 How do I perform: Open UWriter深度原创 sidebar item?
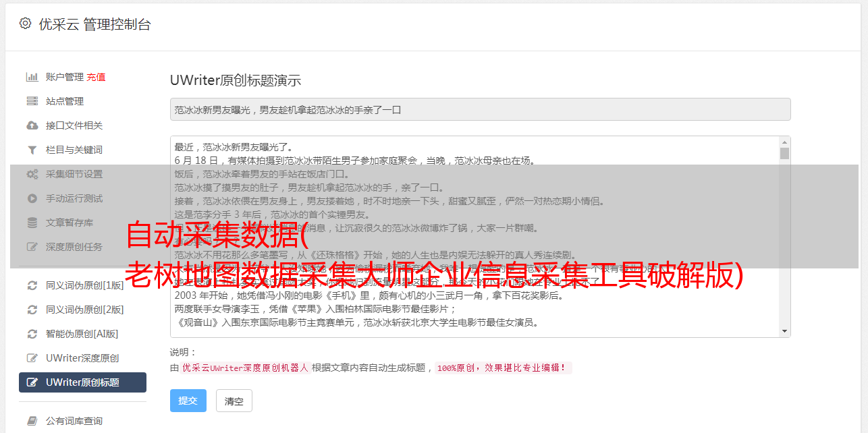point(82,358)
